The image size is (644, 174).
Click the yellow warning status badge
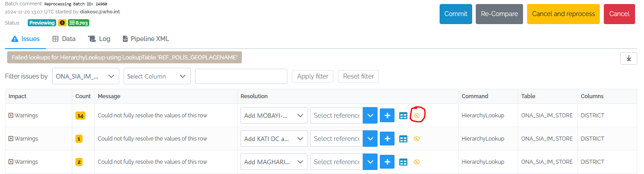(62, 23)
